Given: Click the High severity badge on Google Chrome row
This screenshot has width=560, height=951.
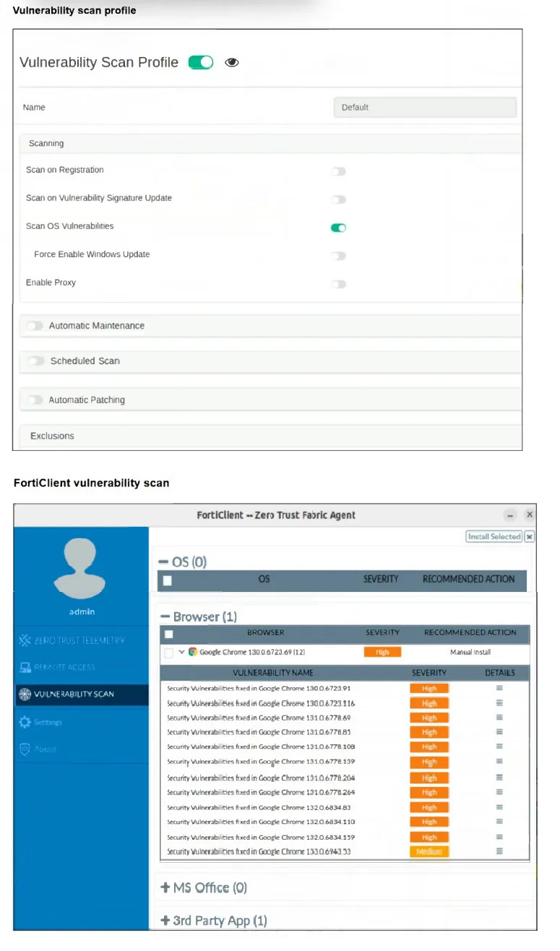Looking at the screenshot, I should coord(382,652).
